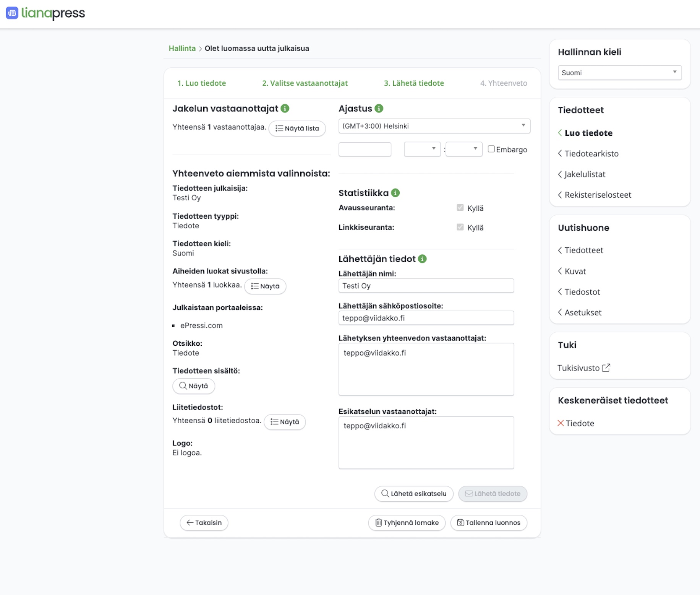This screenshot has width=700, height=595.
Task: Open Tiedotearkisto in sidebar
Action: click(x=591, y=154)
